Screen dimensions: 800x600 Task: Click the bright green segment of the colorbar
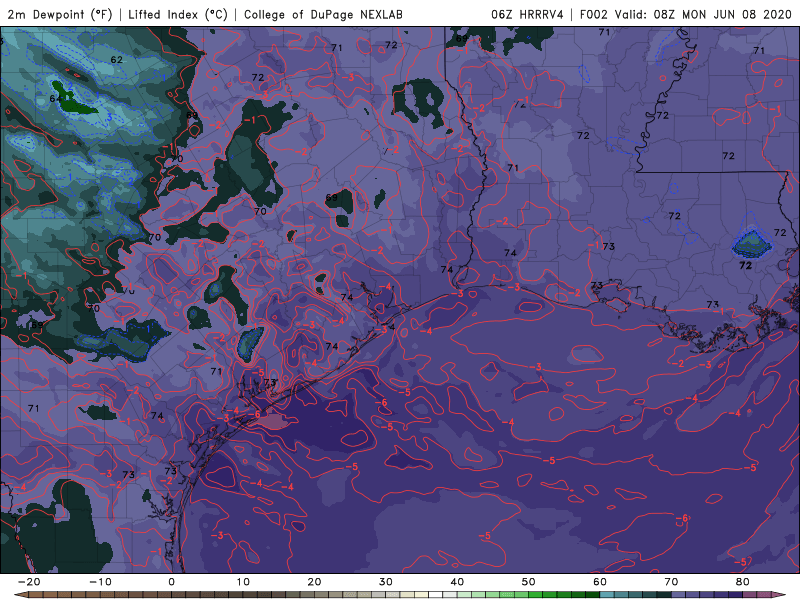coord(536,595)
